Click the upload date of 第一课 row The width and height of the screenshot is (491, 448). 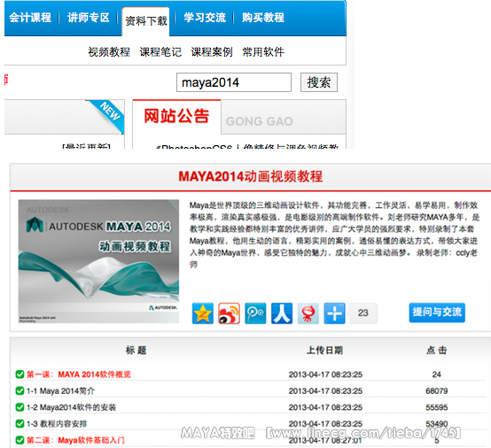coord(325,375)
